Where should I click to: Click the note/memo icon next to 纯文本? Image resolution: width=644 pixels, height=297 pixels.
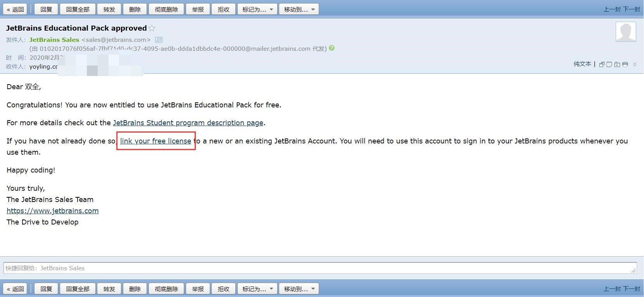click(x=609, y=64)
